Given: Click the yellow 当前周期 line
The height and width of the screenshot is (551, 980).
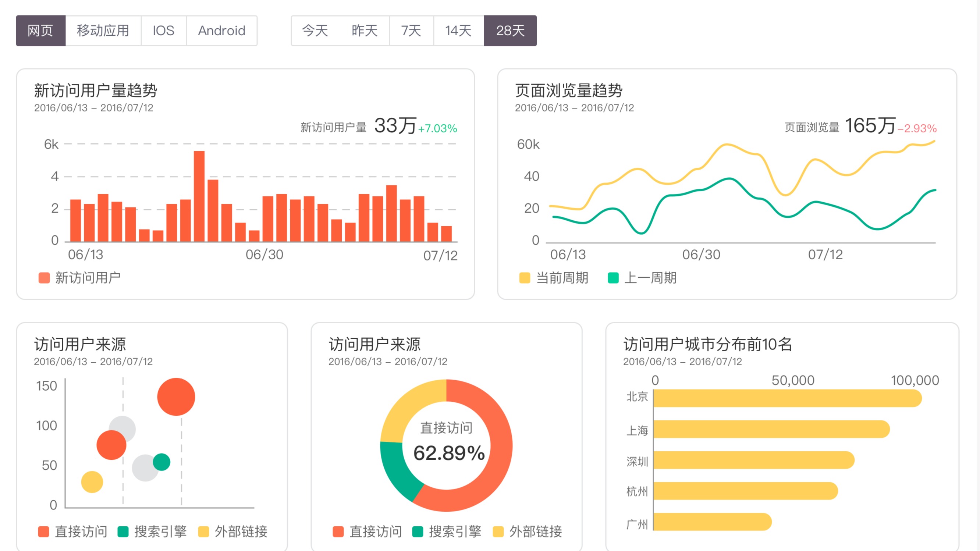Looking at the screenshot, I should pos(727,145).
